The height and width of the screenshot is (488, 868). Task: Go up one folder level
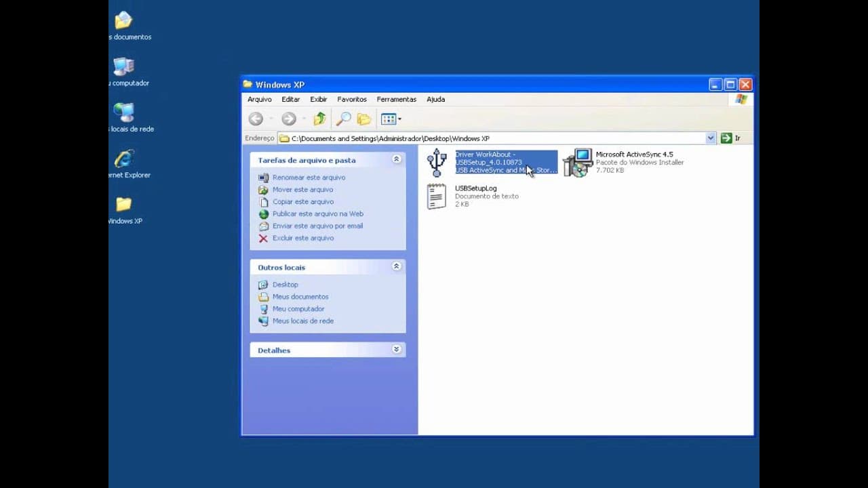tap(320, 119)
